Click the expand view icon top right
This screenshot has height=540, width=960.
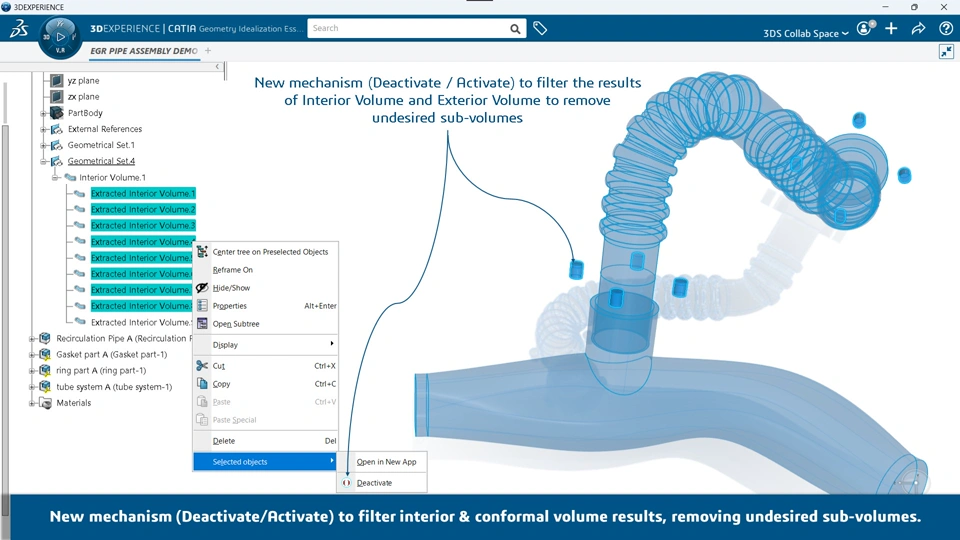(947, 51)
